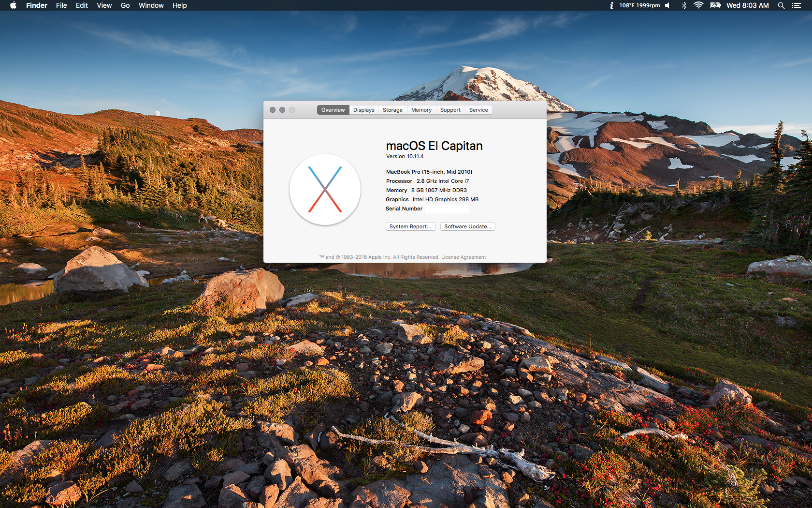The height and width of the screenshot is (508, 812).
Task: Click the macOS El Capitan title
Action: click(x=434, y=146)
